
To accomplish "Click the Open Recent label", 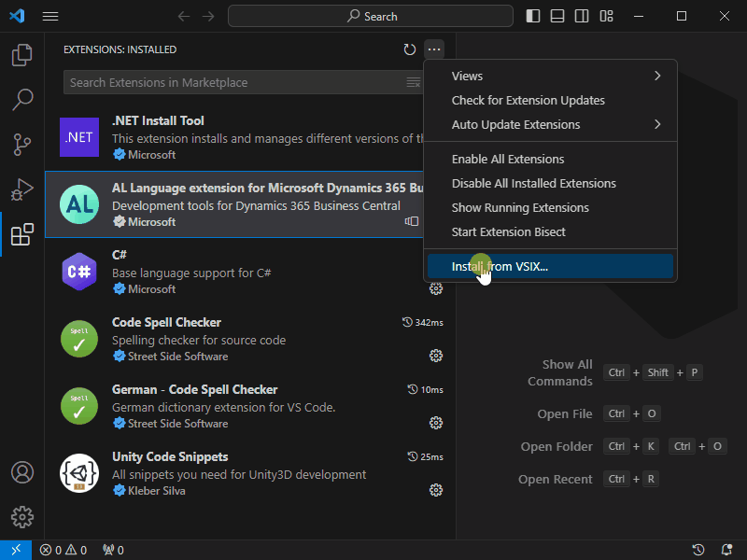I will 556,480.
